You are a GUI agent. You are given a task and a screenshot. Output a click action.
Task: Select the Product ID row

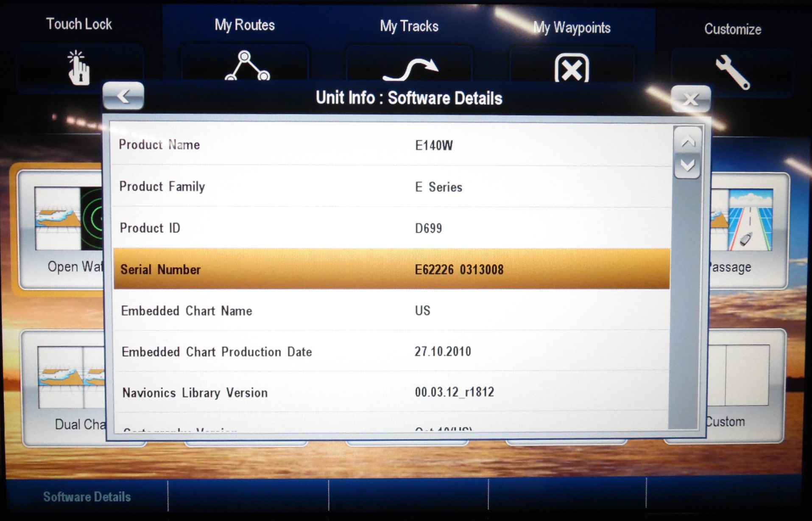click(391, 228)
